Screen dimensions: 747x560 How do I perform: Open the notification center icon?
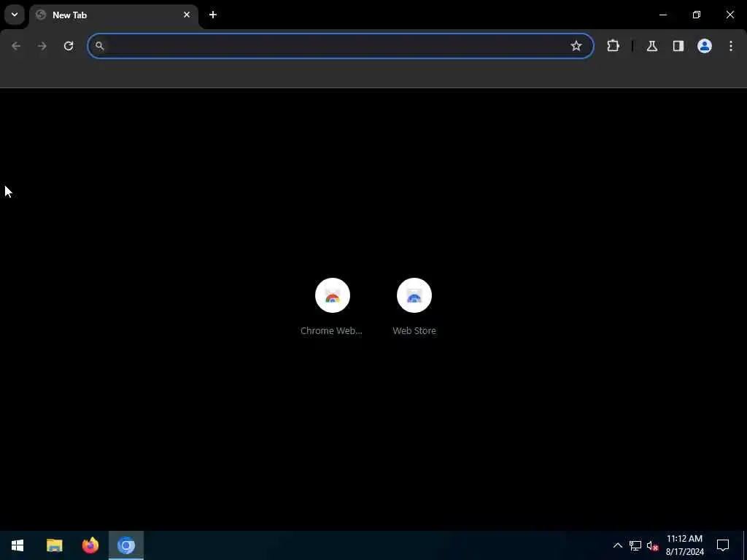point(723,545)
